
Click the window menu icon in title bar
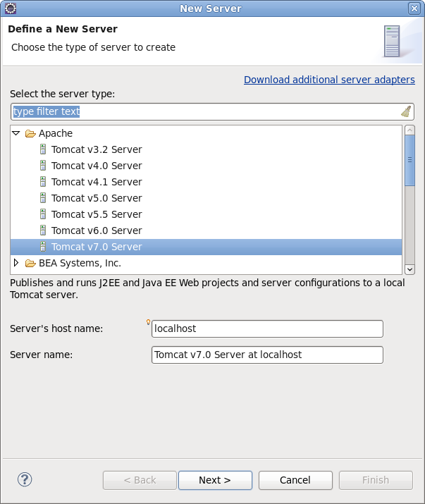click(11, 8)
